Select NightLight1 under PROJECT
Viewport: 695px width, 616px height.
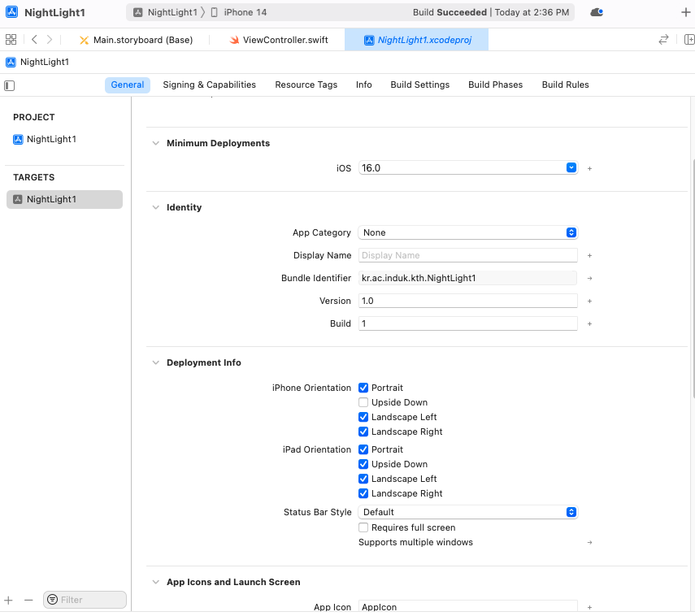click(x=45, y=139)
